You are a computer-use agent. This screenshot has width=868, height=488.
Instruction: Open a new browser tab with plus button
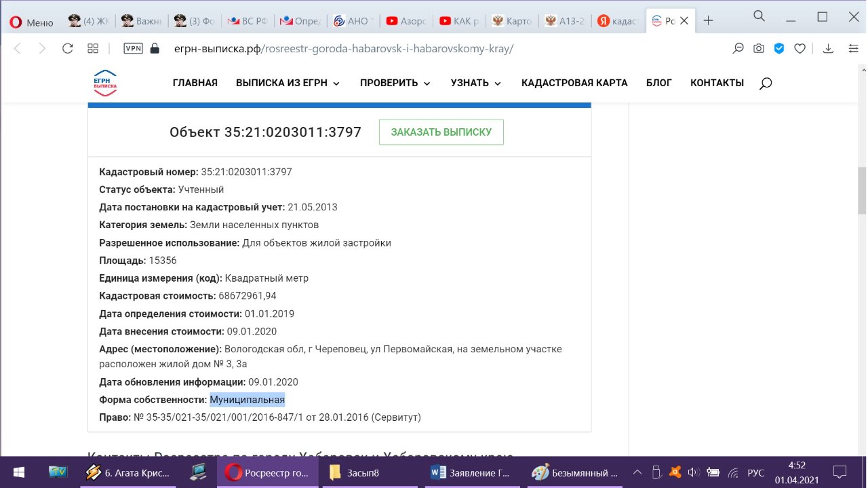click(708, 21)
